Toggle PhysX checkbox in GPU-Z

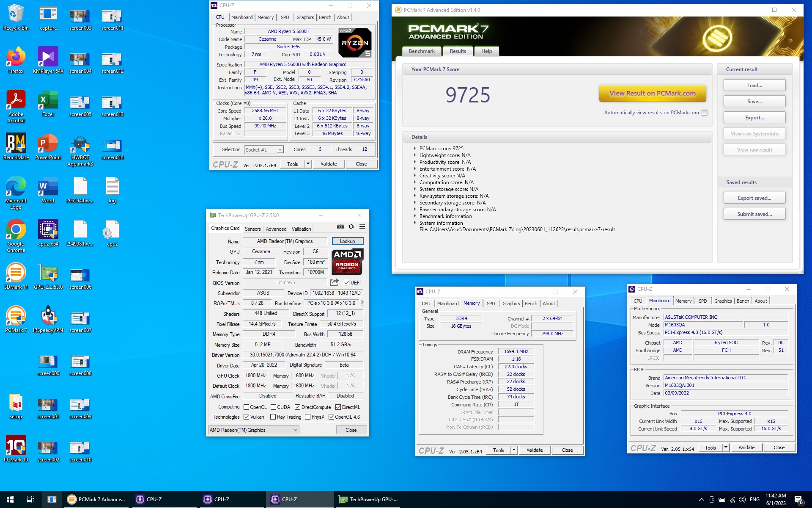click(x=307, y=417)
